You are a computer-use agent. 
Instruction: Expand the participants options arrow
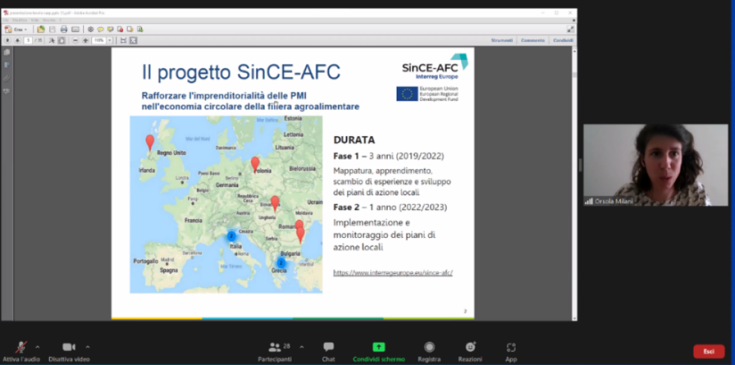(x=301, y=347)
